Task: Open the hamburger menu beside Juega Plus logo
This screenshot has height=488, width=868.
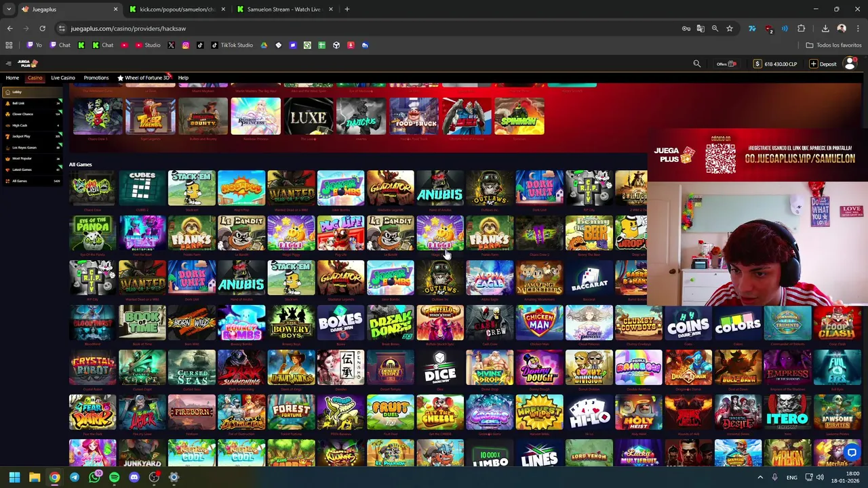Action: pos(8,64)
